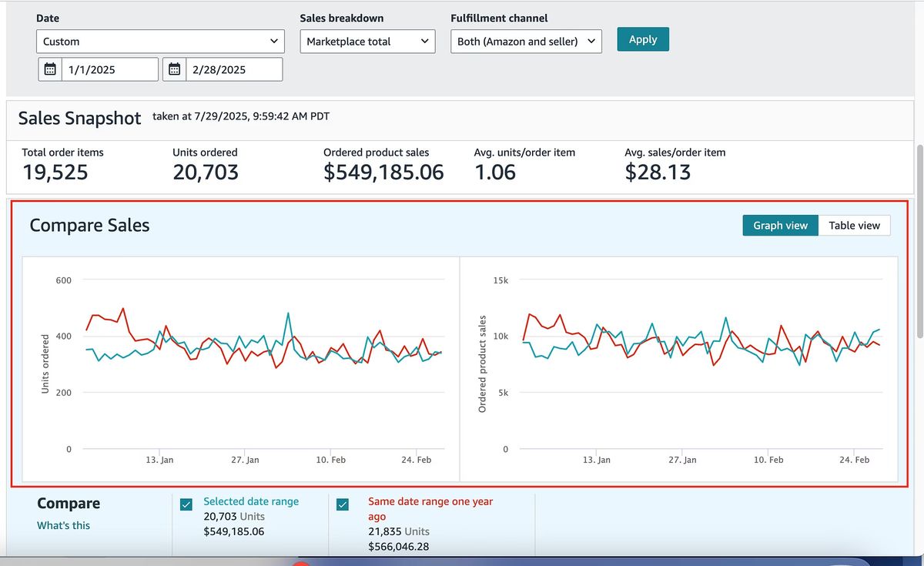Image resolution: width=924 pixels, height=566 pixels.
Task: Select the Graph view tab
Action: click(780, 225)
